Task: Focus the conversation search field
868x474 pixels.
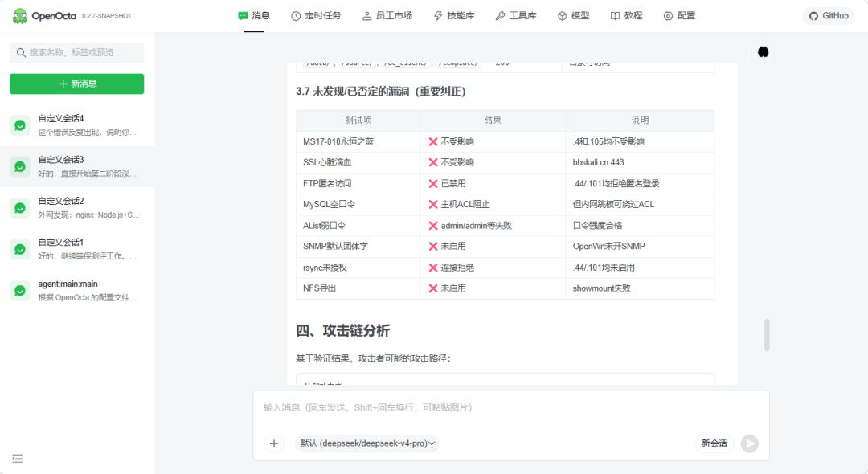Action: [x=77, y=52]
